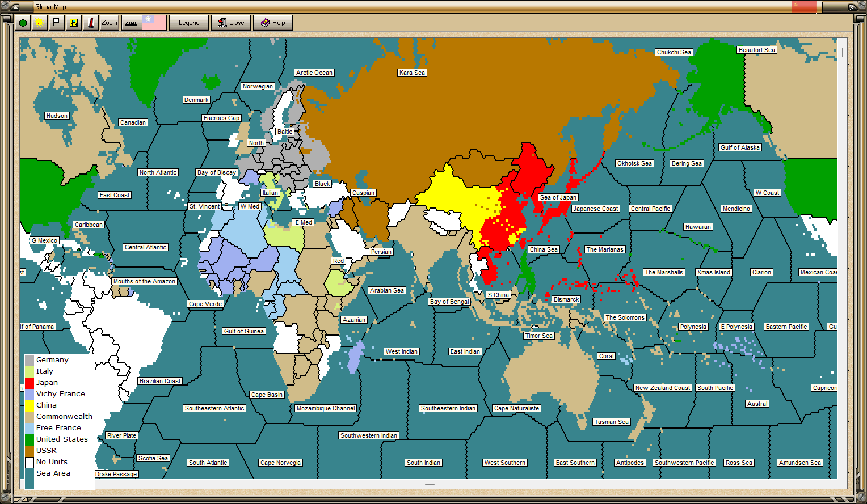Click the Germany gray legend swatch
The image size is (867, 504).
(30, 360)
